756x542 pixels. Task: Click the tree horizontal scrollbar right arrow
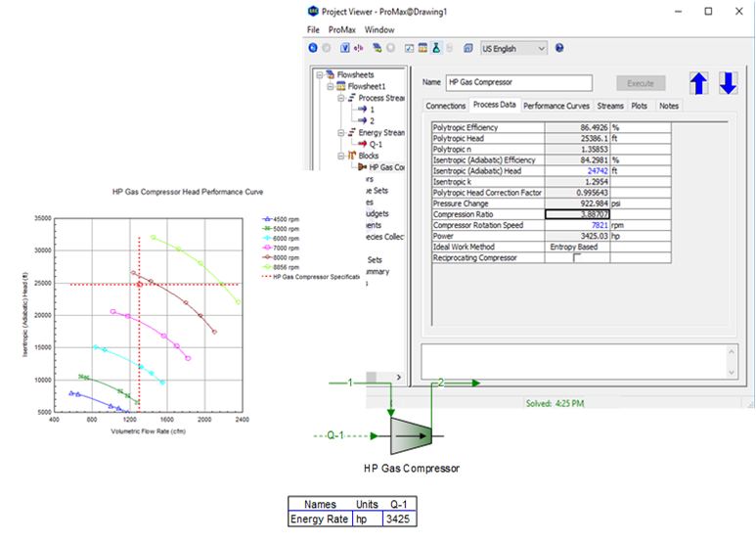(x=399, y=377)
